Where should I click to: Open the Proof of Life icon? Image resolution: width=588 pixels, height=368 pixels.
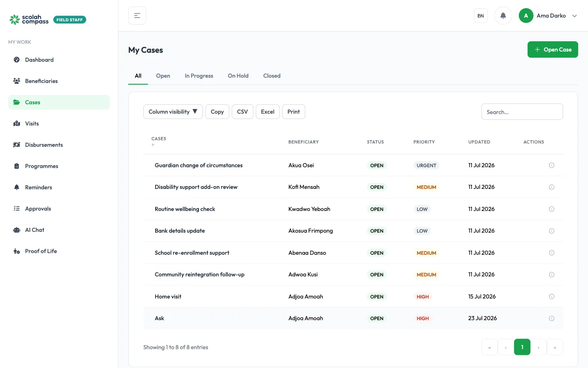[17, 251]
